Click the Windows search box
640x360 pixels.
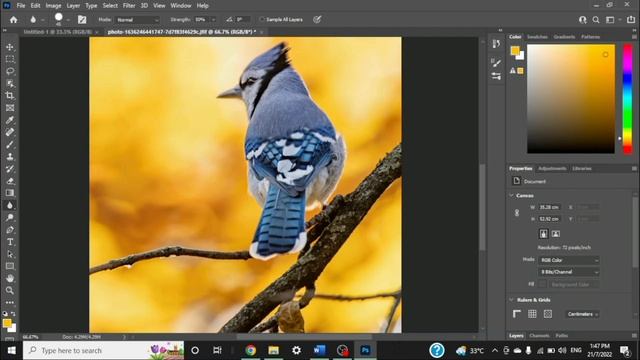coord(103,350)
